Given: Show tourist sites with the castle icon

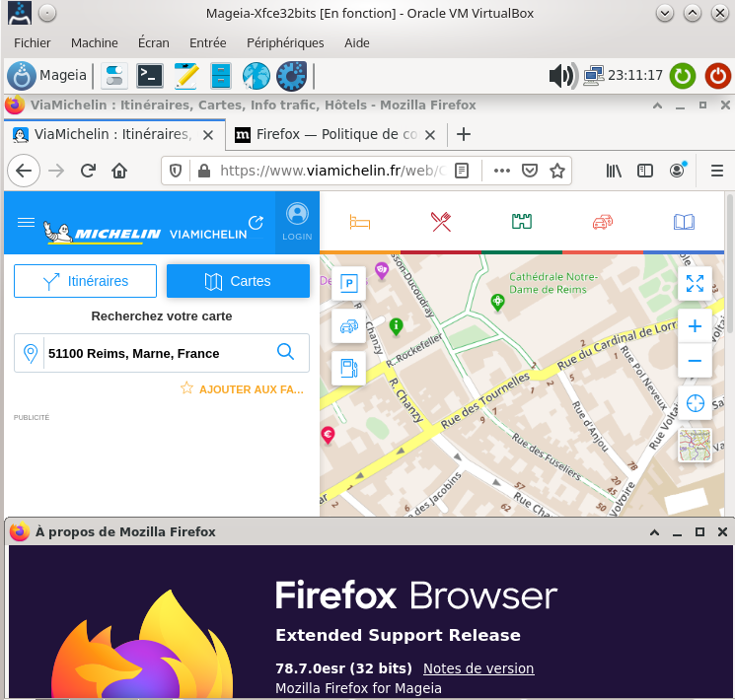Looking at the screenshot, I should (522, 222).
